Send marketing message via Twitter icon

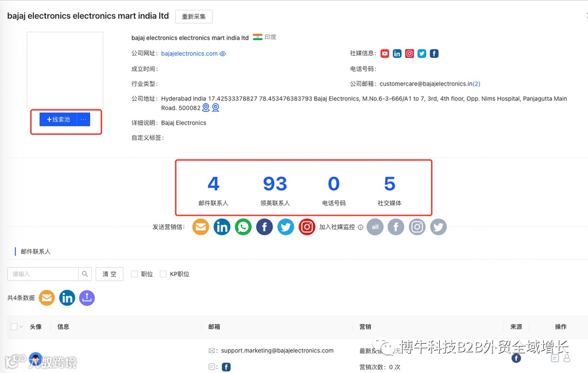coord(286,227)
